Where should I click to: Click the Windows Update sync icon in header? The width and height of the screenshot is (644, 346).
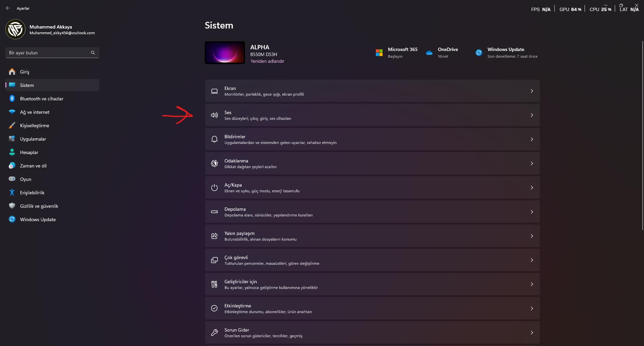479,53
